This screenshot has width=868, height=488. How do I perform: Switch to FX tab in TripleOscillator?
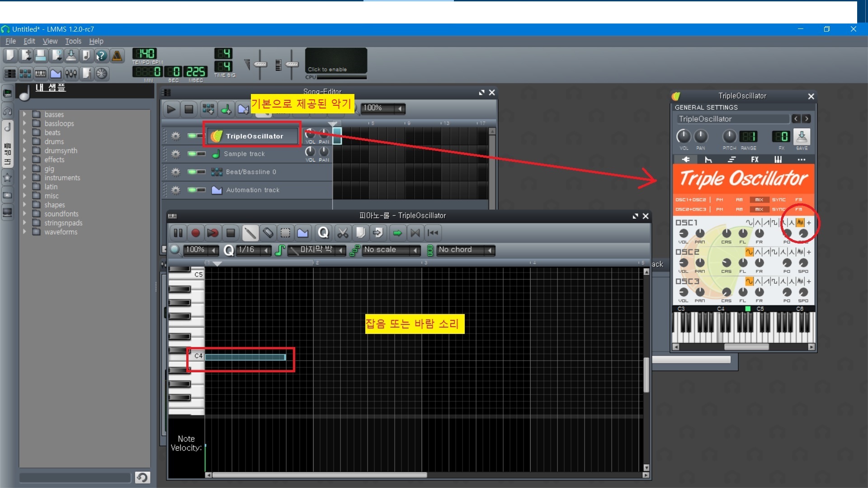(x=755, y=160)
